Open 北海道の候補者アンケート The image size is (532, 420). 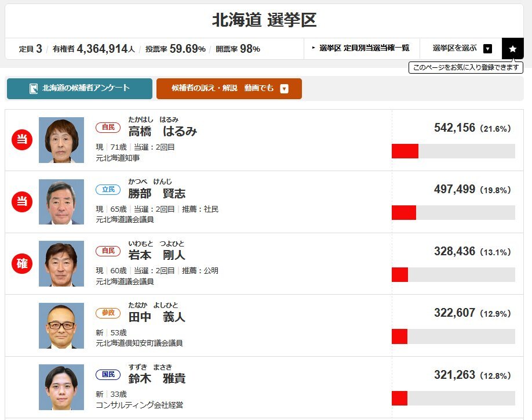tap(79, 89)
